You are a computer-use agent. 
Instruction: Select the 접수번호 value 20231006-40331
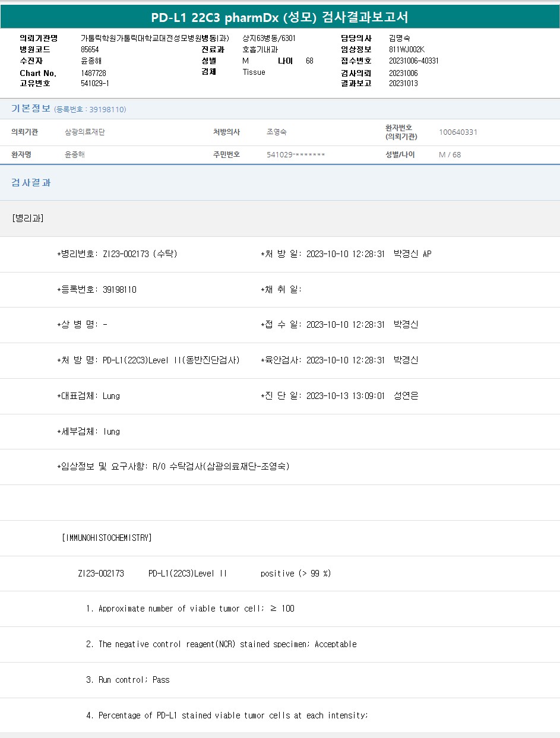coord(413,61)
